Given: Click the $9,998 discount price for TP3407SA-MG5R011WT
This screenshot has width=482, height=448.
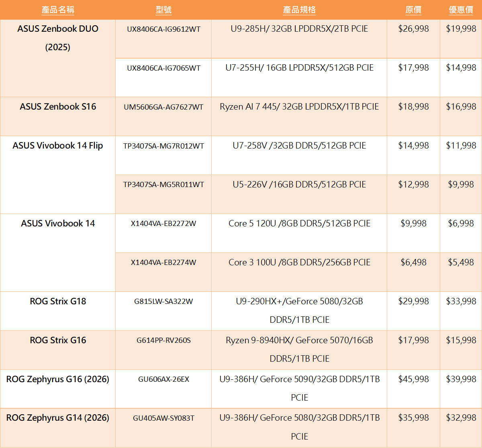Looking at the screenshot, I should (x=461, y=185).
